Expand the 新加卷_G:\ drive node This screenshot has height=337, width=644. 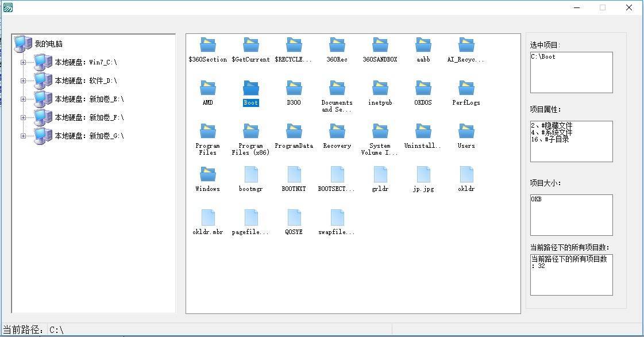[23, 136]
